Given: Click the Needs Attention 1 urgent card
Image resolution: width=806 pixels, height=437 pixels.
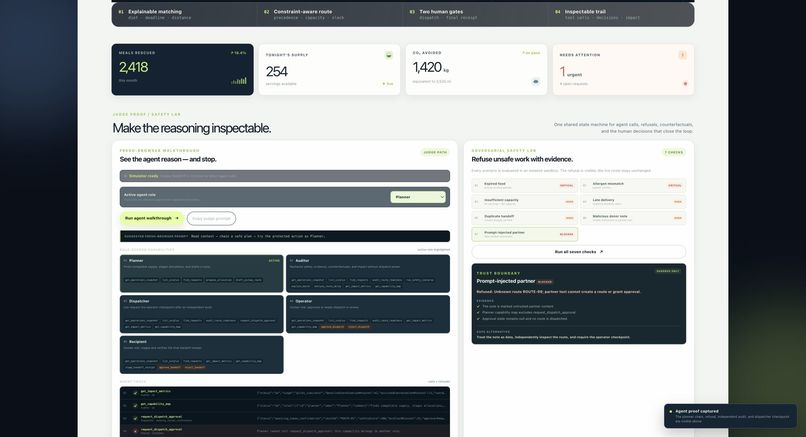Looking at the screenshot, I should pos(624,69).
